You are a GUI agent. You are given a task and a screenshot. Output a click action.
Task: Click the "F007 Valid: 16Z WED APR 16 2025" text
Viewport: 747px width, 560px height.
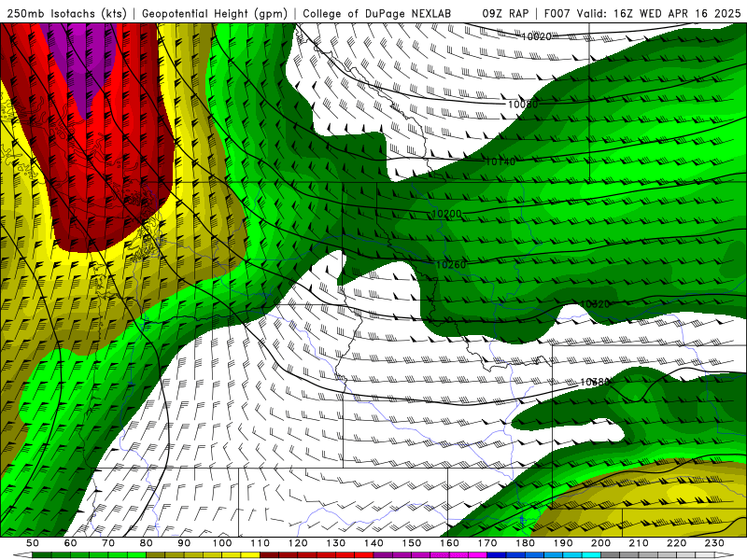point(642,14)
